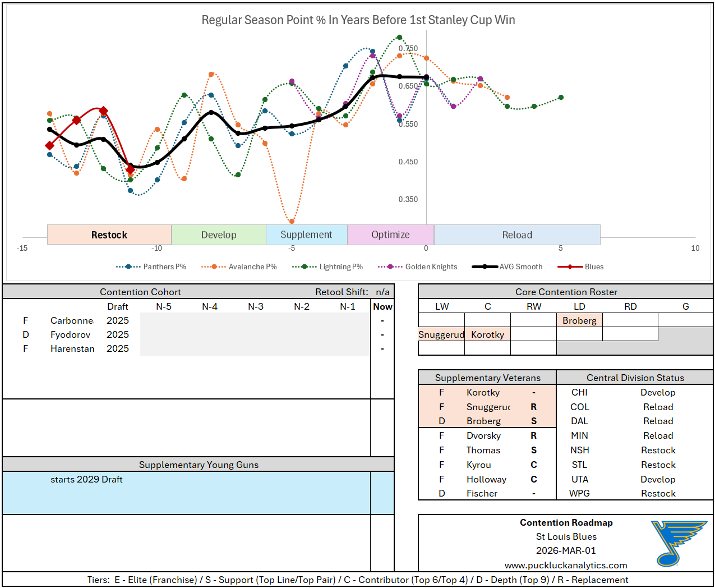This screenshot has width=715, height=588.
Task: Click the Lightning P% legend marker
Action: pos(305,267)
